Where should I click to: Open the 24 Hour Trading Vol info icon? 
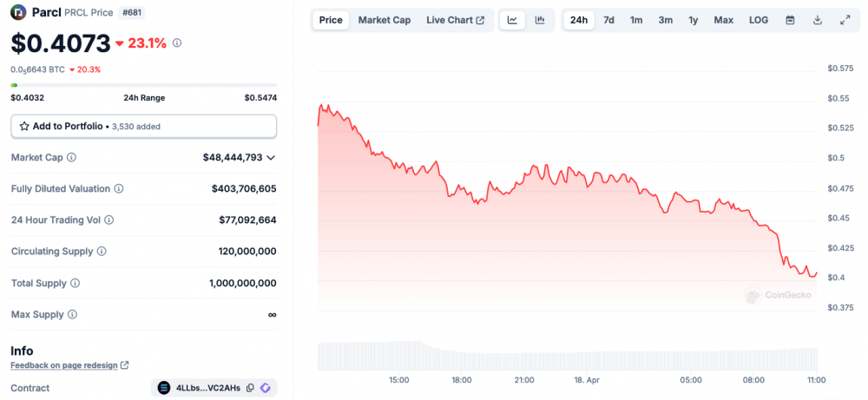(x=109, y=220)
